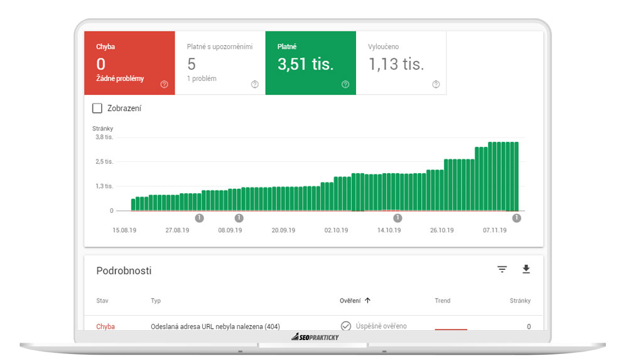Select the red Chyba status card

pyautogui.click(x=129, y=63)
